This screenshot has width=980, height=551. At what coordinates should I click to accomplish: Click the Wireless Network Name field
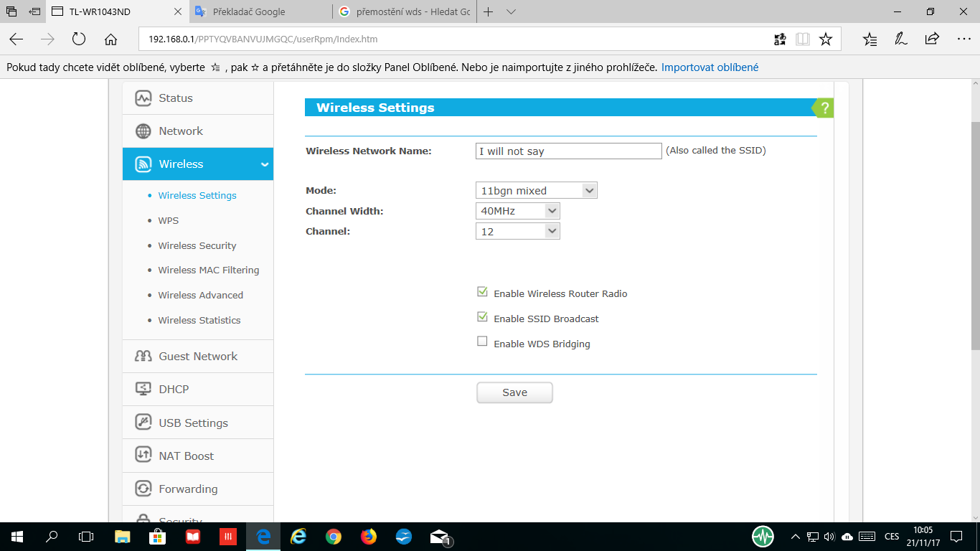[568, 151]
